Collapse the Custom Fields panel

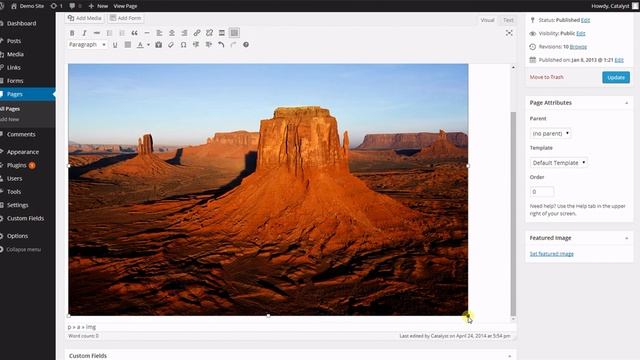509,356
